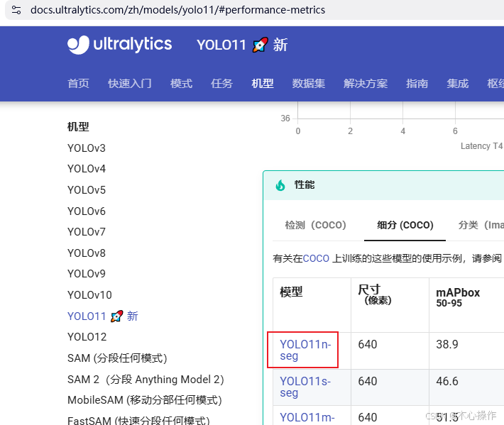This screenshot has height=425, width=504.
Task: Open YOLOv10 in the sidebar
Action: click(x=89, y=294)
